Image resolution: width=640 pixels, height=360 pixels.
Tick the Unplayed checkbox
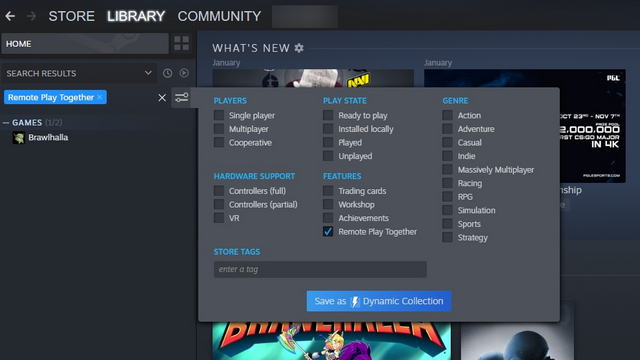328,156
